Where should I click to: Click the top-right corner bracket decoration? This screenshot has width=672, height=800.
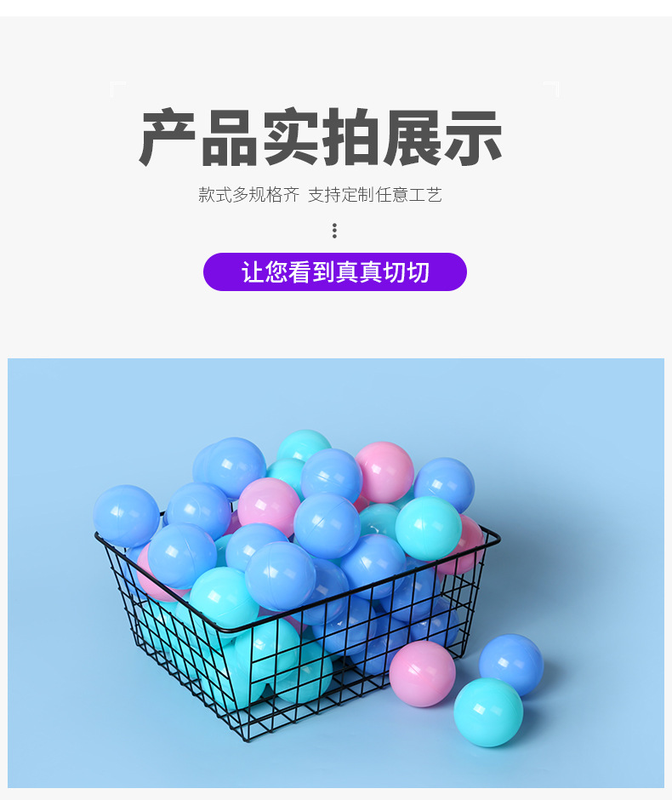pos(552,89)
